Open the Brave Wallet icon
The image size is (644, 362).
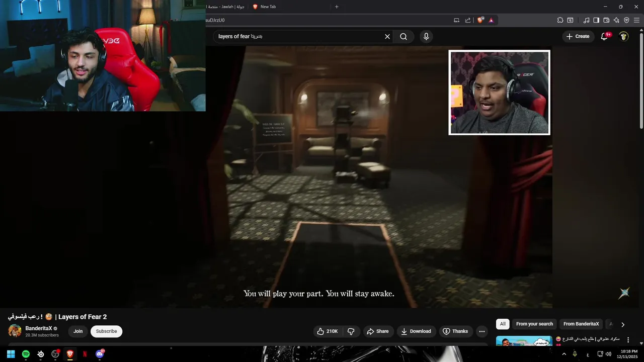606,20
